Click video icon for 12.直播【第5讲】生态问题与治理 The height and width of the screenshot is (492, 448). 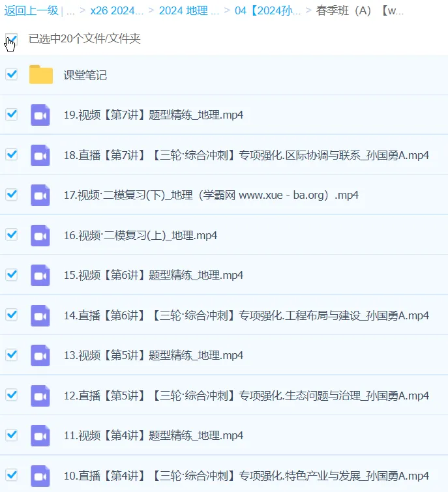pos(40,396)
